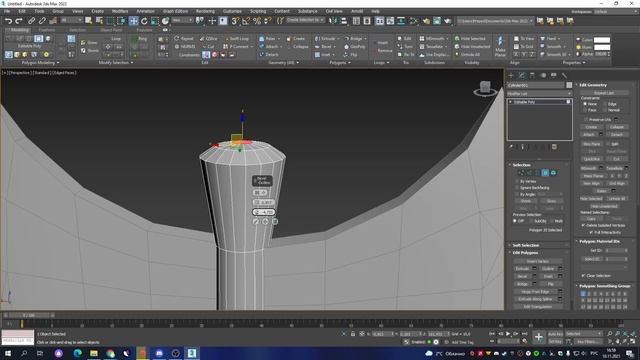This screenshot has height=360, width=640.
Task: Click the object color swatch beside name field
Action: click(569, 85)
